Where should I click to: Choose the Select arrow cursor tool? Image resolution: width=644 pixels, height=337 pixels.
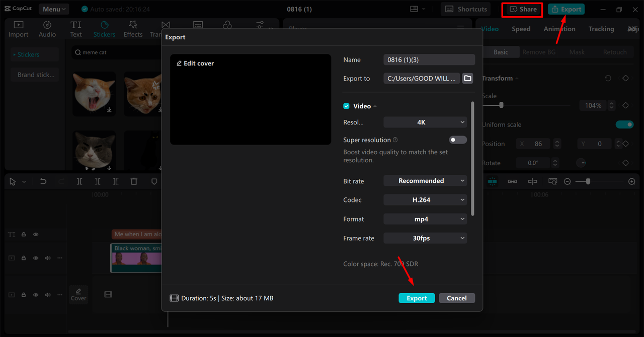[x=13, y=181]
